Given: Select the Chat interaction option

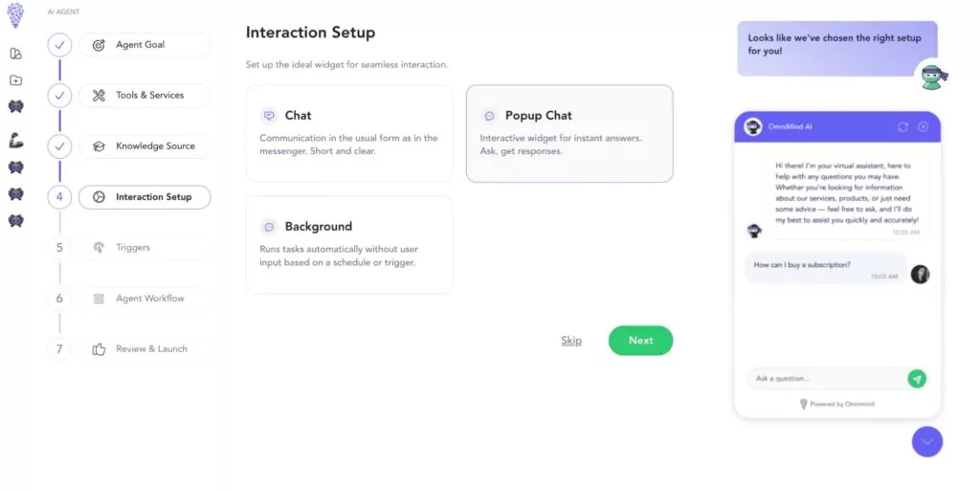Looking at the screenshot, I should point(349,133).
